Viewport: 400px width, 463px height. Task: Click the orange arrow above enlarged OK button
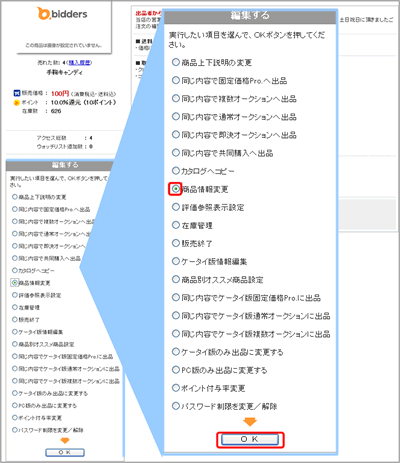tap(250, 422)
